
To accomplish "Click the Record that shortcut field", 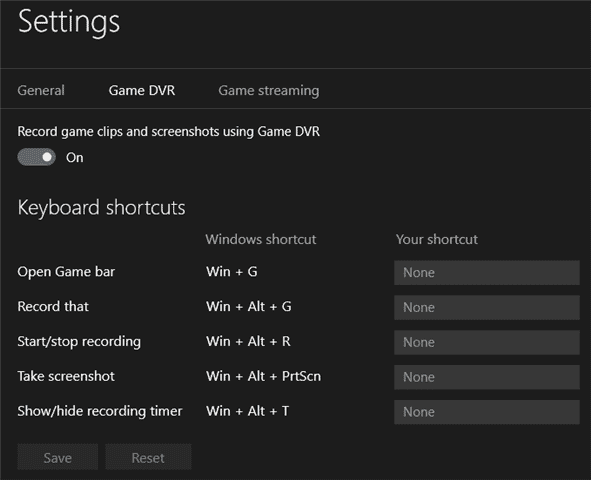I will pos(487,307).
